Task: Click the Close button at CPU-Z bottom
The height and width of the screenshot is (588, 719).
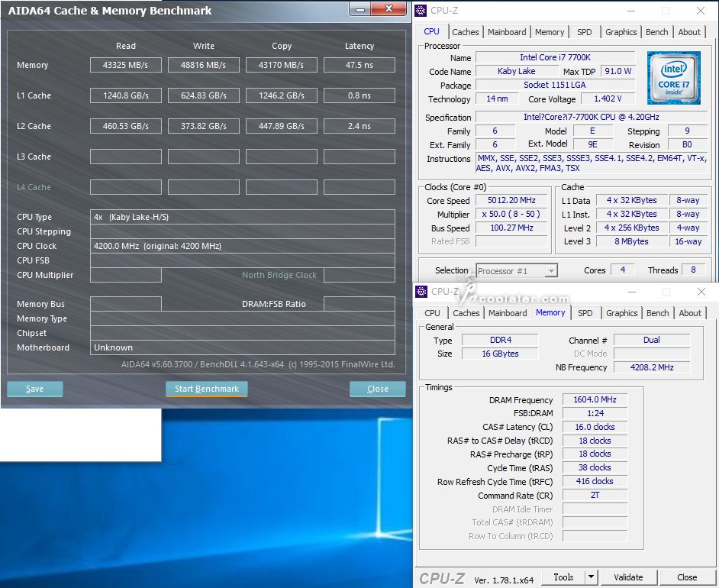Action: tap(687, 577)
